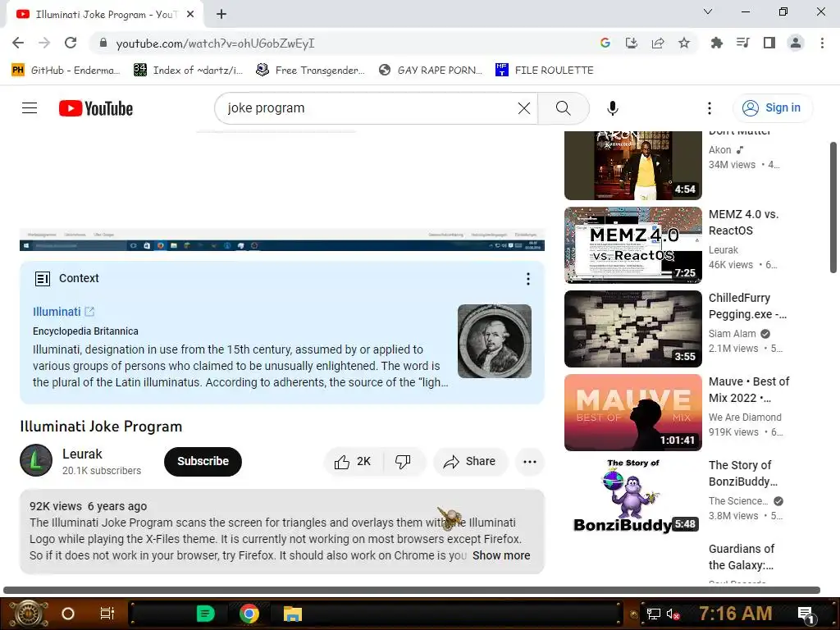
Task: Expand description with Show more
Action: pyautogui.click(x=501, y=555)
